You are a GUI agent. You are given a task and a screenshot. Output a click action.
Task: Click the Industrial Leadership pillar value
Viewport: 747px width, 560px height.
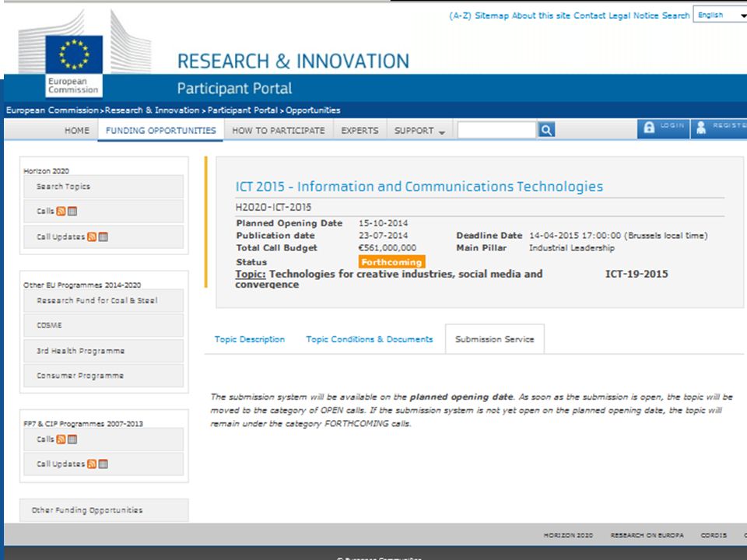click(x=572, y=247)
